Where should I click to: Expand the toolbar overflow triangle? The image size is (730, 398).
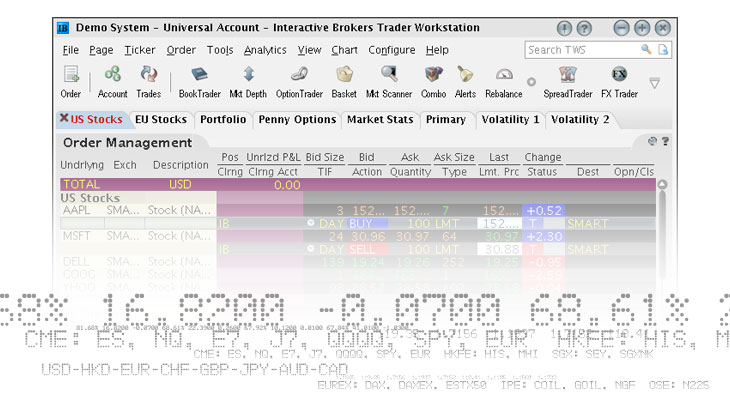pyautogui.click(x=655, y=83)
